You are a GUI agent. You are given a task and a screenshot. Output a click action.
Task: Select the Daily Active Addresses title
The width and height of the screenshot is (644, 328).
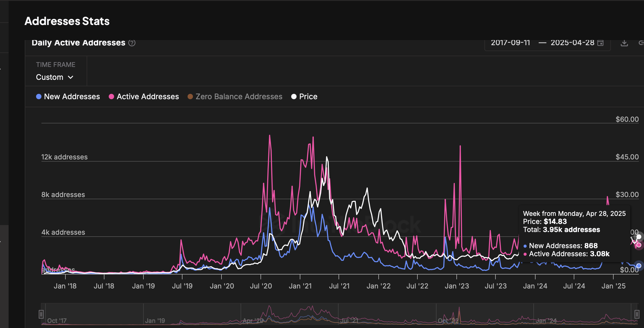tap(79, 43)
